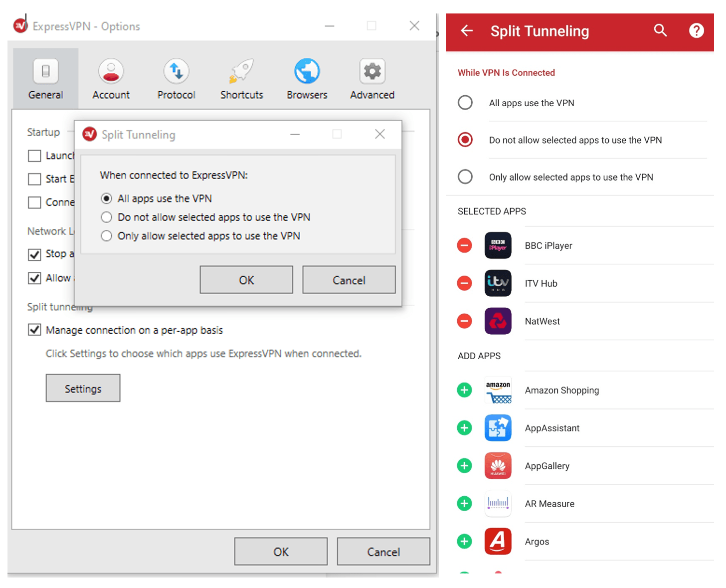Tap the ITV Hub app icon
The image size is (726, 588).
point(498,283)
